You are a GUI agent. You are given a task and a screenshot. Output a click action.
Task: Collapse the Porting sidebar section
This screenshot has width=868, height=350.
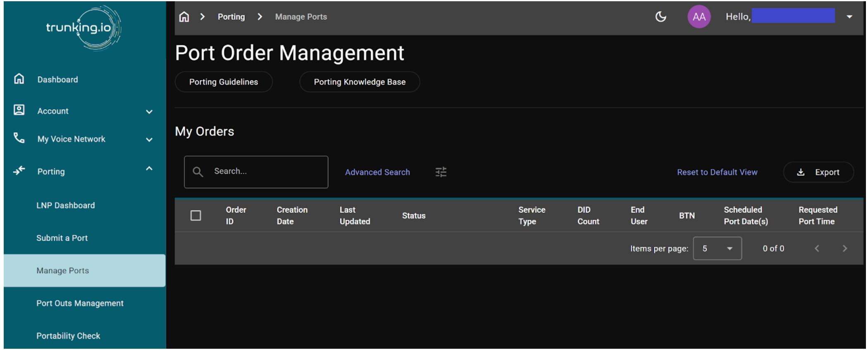click(x=149, y=169)
